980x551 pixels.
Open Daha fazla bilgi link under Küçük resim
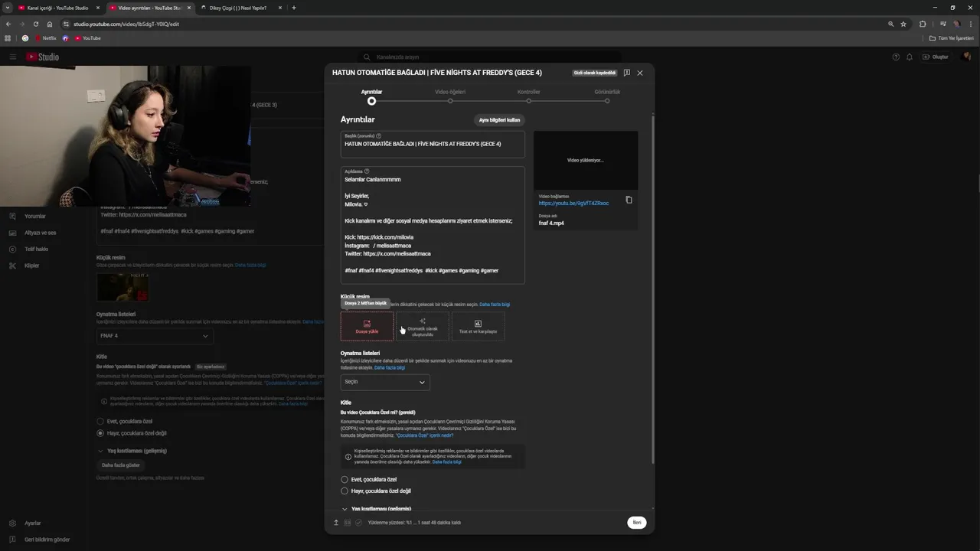495,305
